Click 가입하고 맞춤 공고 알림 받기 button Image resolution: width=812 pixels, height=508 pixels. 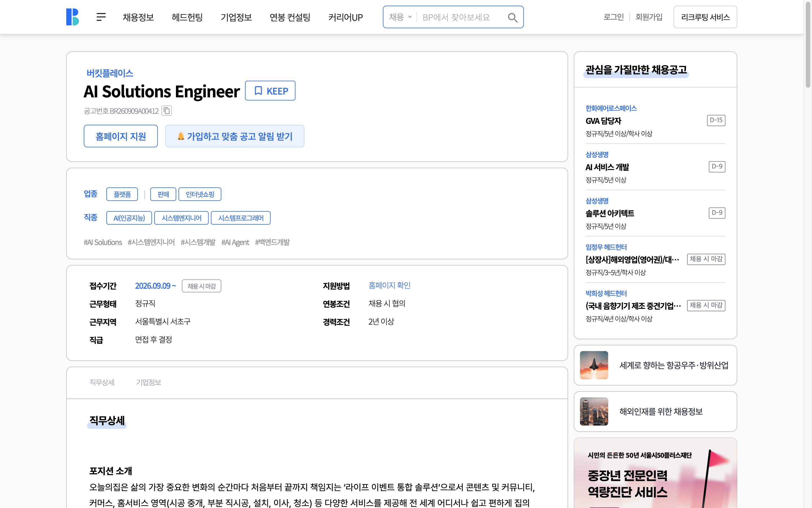click(x=235, y=136)
